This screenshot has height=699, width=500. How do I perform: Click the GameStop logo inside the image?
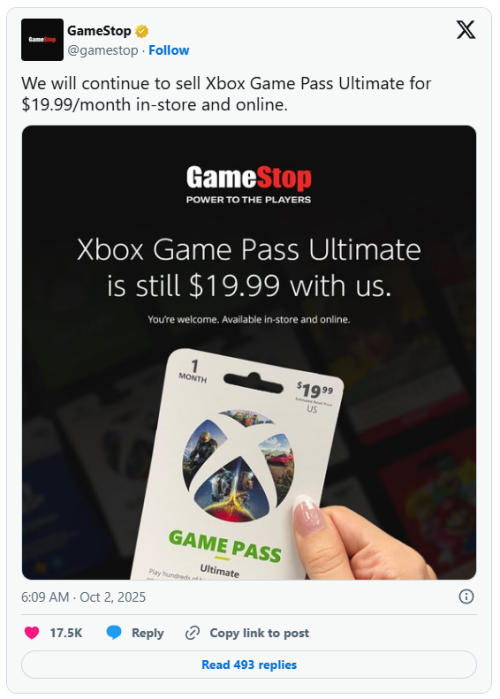[249, 185]
